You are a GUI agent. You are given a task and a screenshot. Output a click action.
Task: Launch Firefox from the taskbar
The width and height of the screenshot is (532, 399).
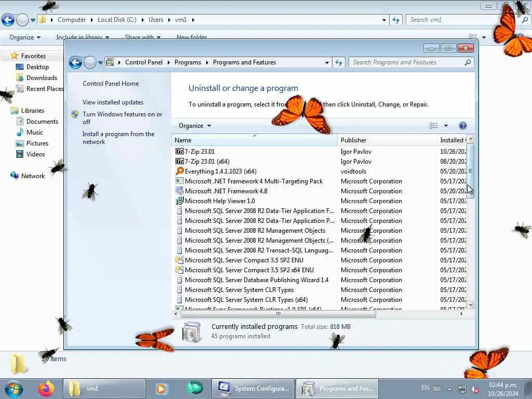click(x=46, y=389)
